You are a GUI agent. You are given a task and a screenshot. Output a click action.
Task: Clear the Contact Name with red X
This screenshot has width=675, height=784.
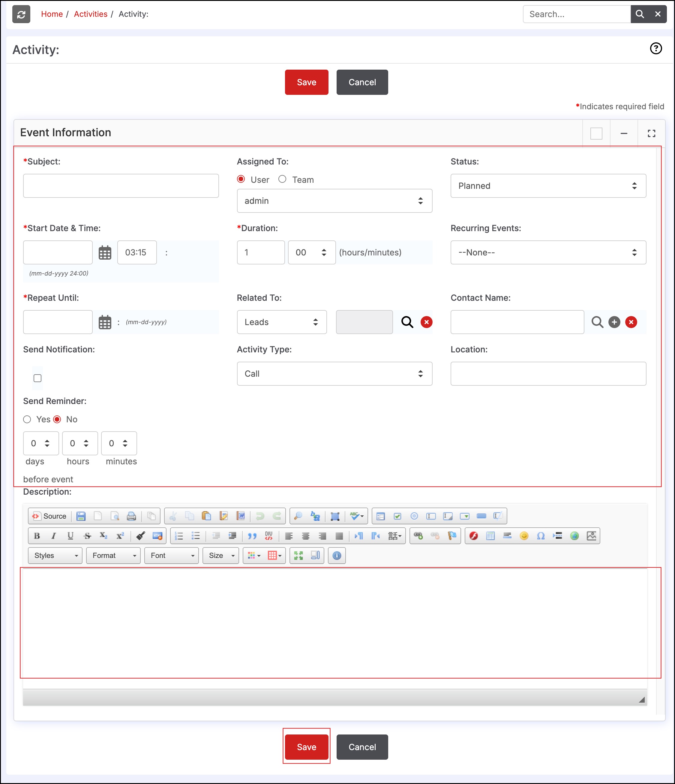click(631, 322)
